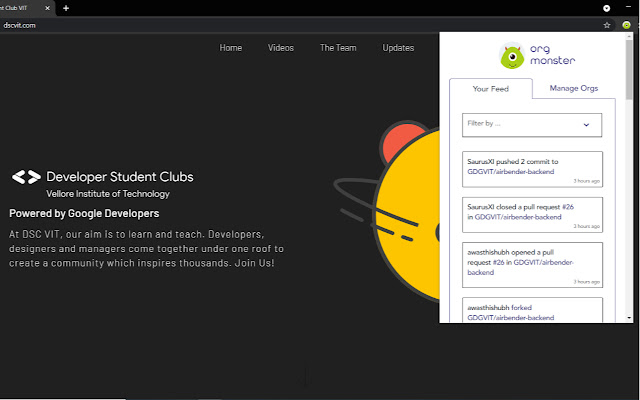Click 'SaurusXI pushed 2 commit to' text
Screen dimensions: 640x400
click(513, 162)
